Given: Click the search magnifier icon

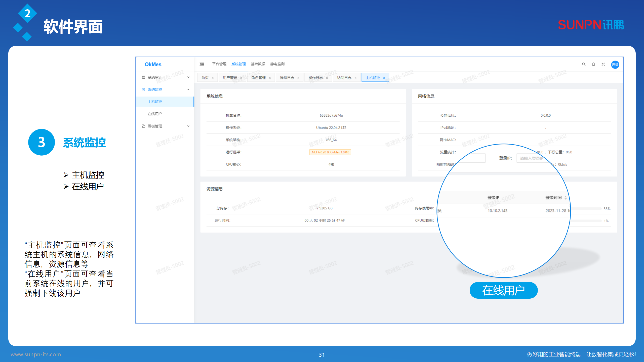Looking at the screenshot, I should pyautogui.click(x=584, y=64).
